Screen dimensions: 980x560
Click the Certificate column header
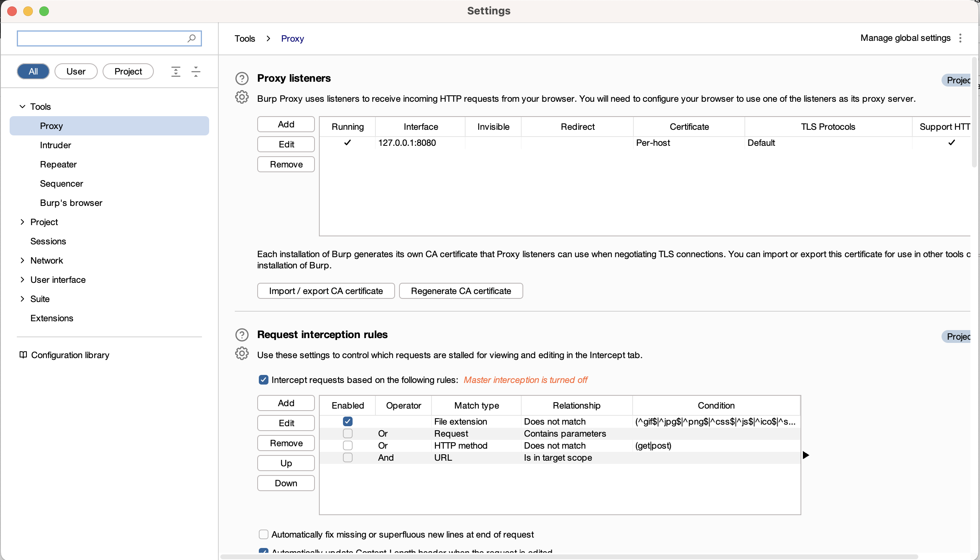coord(689,127)
